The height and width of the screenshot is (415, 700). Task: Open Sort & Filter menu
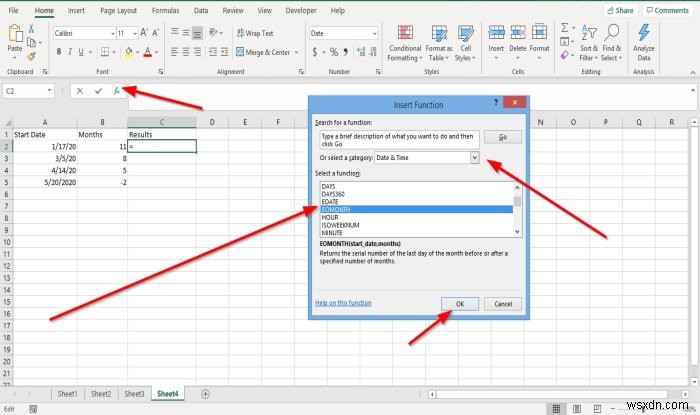(588, 43)
